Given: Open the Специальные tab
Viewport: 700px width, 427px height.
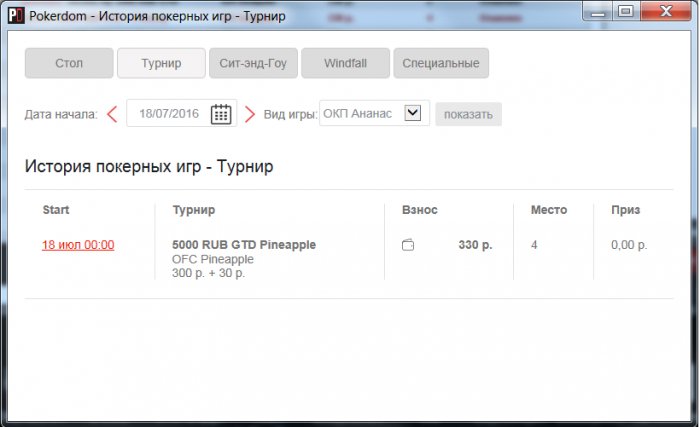Looking at the screenshot, I should [x=441, y=63].
